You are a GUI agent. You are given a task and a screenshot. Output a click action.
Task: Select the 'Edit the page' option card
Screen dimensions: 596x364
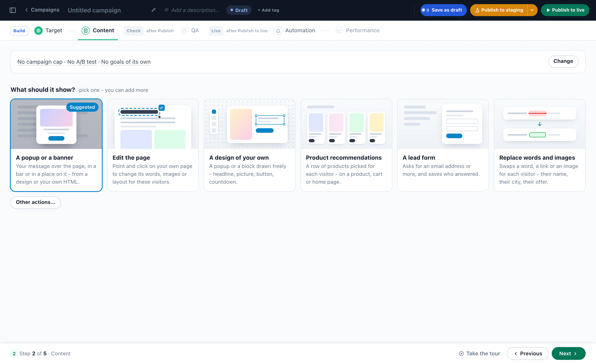[153, 145]
